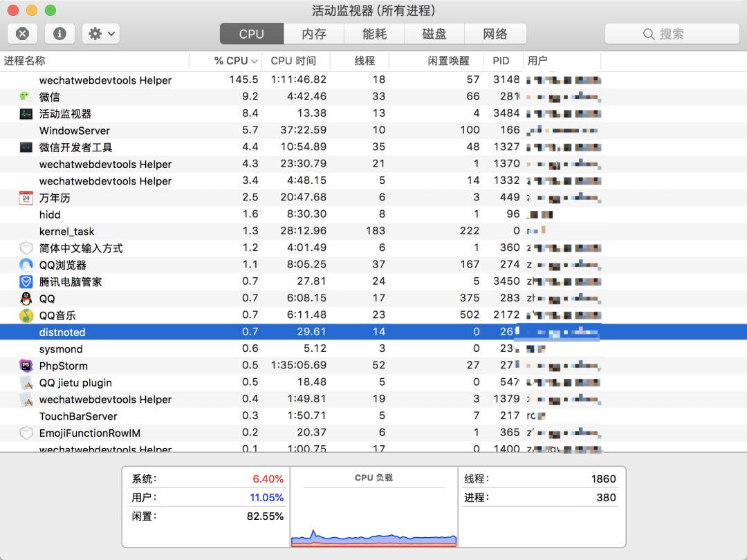Click CPU time 1:35:05.69 of PhpStorm
Viewport: 747px width, 560px height.
point(299,365)
